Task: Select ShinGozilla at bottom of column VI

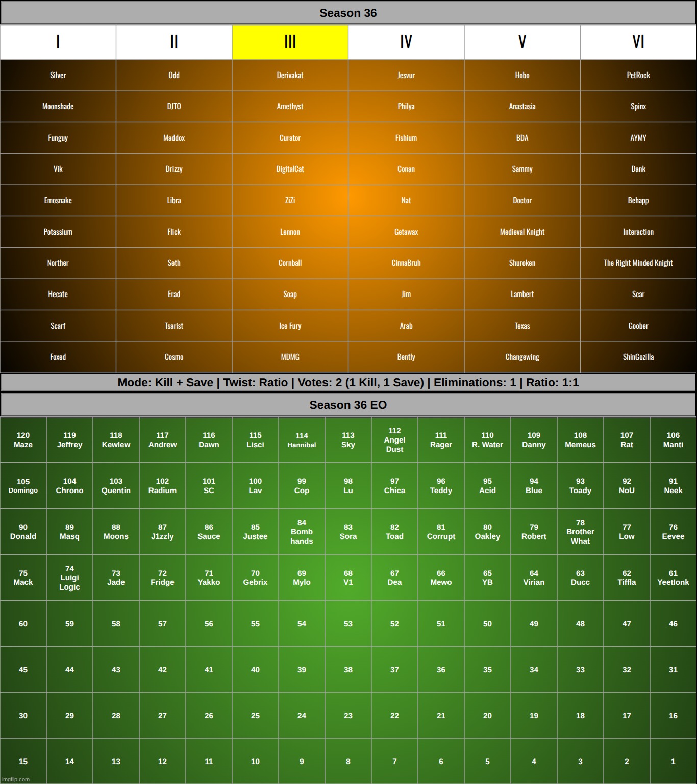Action: click(638, 357)
